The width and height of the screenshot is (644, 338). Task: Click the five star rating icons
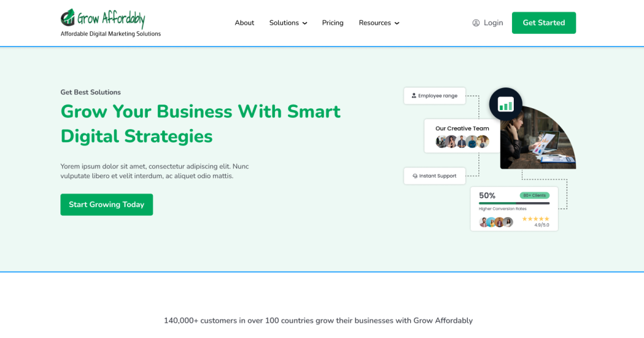pos(536,219)
